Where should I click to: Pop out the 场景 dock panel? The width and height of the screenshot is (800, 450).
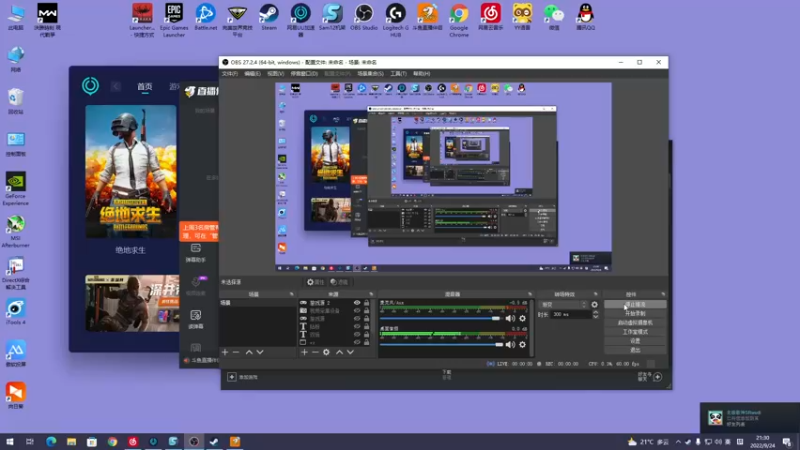click(x=292, y=294)
